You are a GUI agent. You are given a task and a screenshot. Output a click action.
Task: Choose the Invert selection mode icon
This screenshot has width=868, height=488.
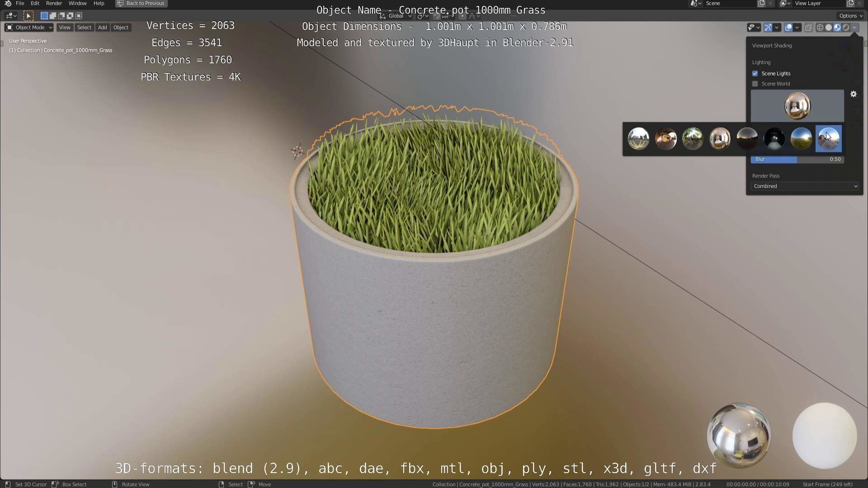(70, 16)
